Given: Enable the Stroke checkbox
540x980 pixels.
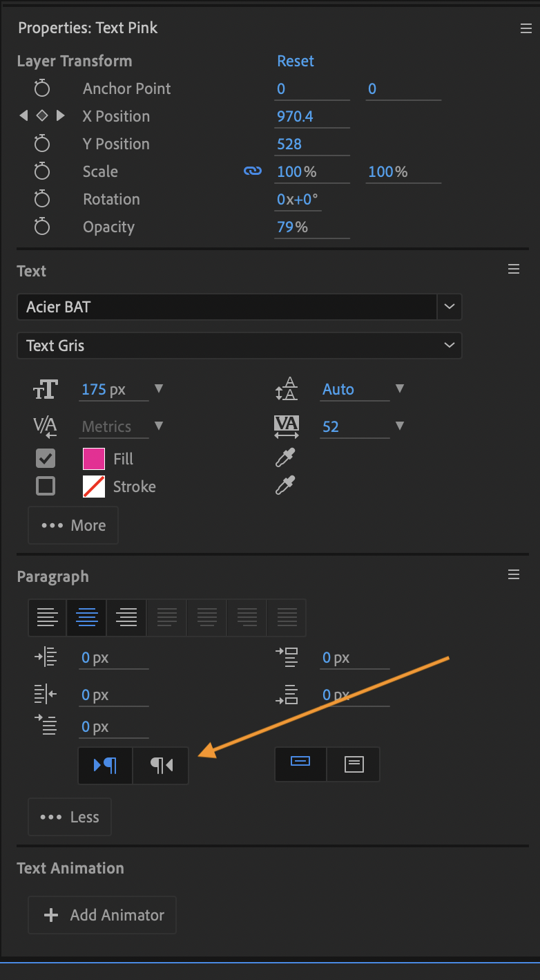Looking at the screenshot, I should pos(45,486).
